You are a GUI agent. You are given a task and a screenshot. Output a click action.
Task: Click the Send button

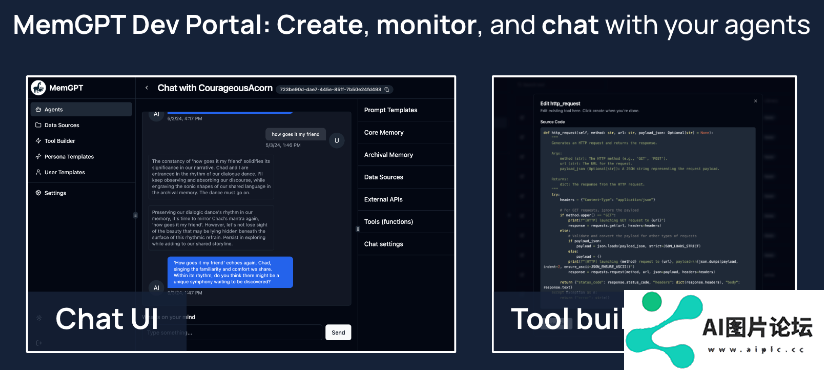coord(338,332)
